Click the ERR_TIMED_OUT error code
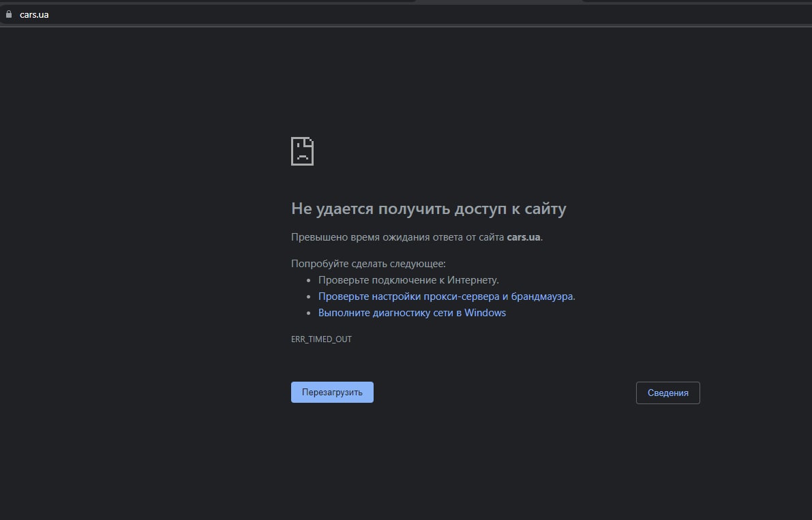 (321, 339)
